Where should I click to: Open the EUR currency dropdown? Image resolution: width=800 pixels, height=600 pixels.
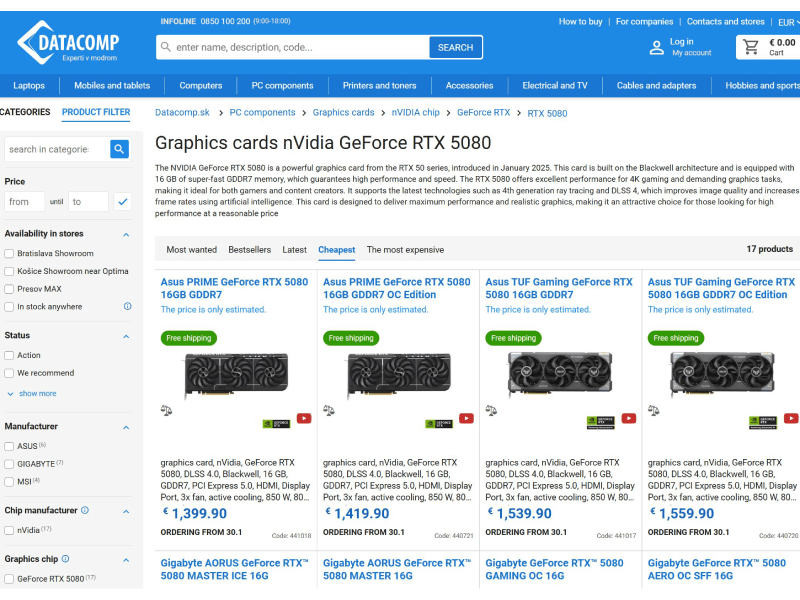pos(788,22)
